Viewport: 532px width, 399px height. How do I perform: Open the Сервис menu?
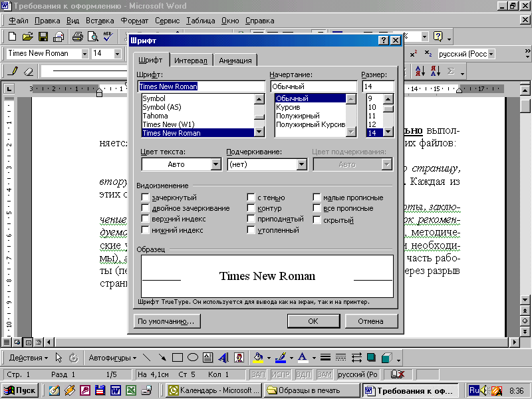168,21
